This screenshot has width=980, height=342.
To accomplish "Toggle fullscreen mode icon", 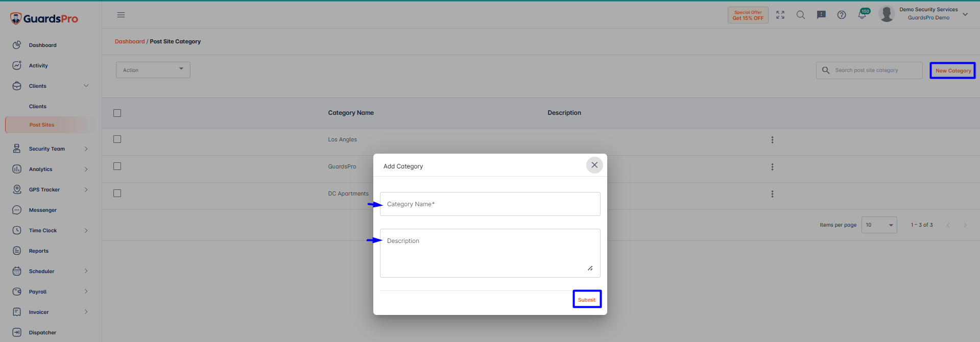I will tap(780, 15).
